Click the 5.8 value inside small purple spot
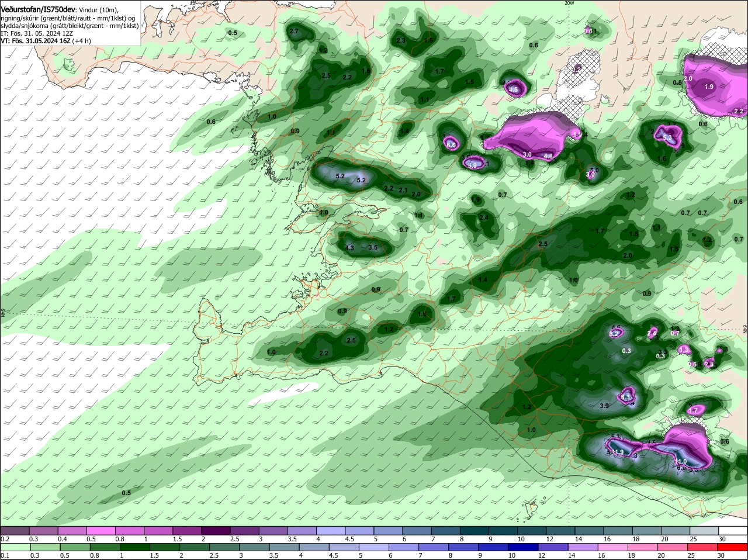The height and width of the screenshot is (560, 748). (472, 165)
